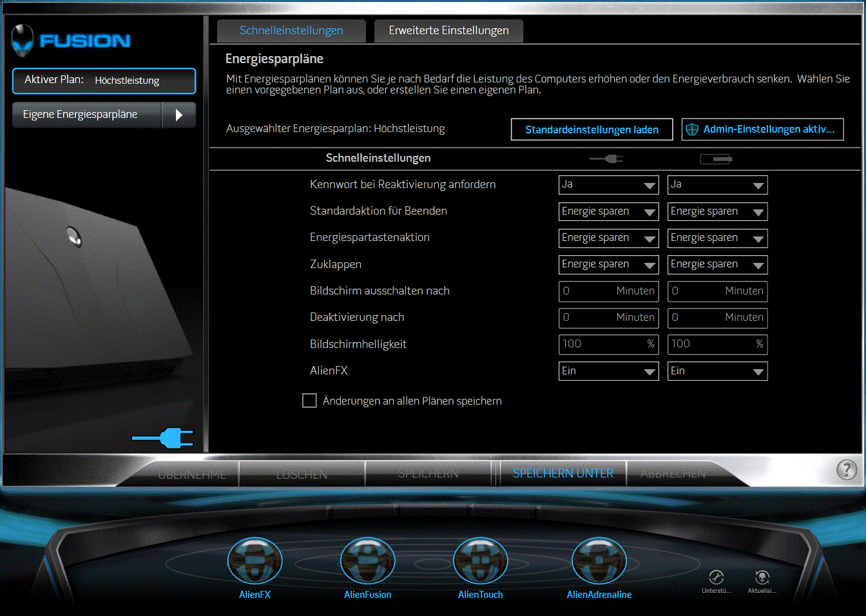Click the 'Admin-Einstellungen aktiv…' button

(763, 130)
